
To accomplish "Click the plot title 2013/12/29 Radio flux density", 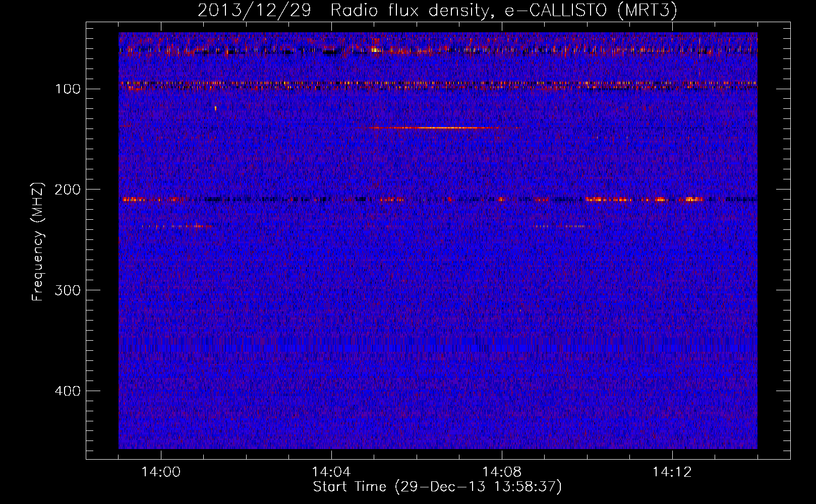I will tap(437, 10).
